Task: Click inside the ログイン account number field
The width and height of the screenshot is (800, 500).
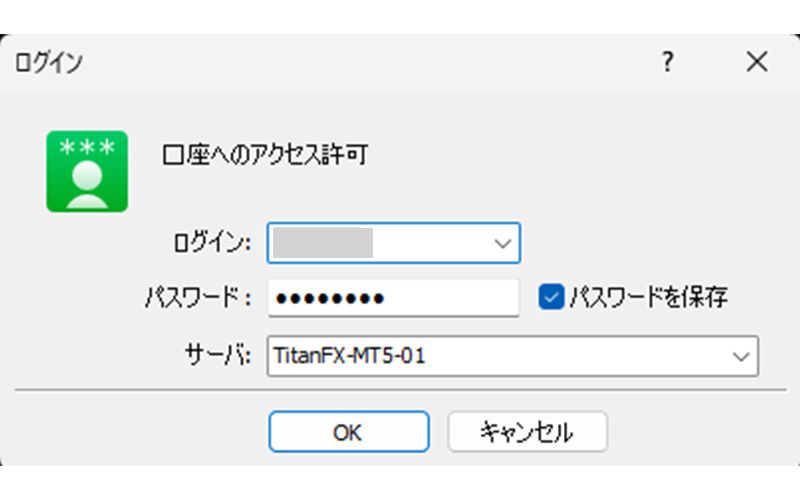Action: point(380,242)
